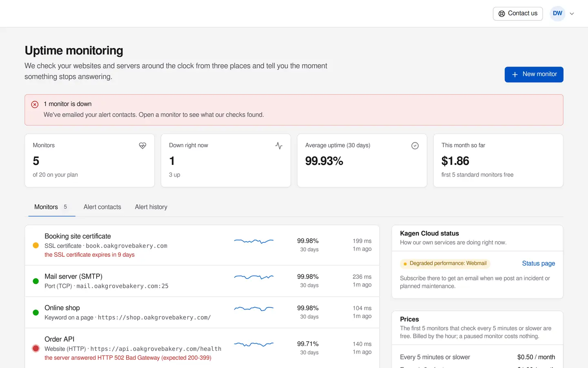The image size is (588, 368).
Task: Switch to the Alert history tab
Action: 151,207
